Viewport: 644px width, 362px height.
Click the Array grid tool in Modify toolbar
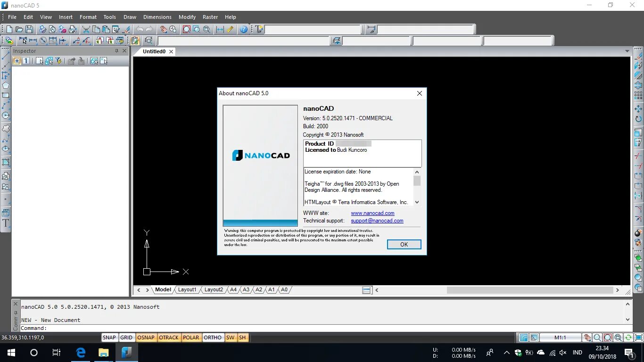tap(638, 96)
